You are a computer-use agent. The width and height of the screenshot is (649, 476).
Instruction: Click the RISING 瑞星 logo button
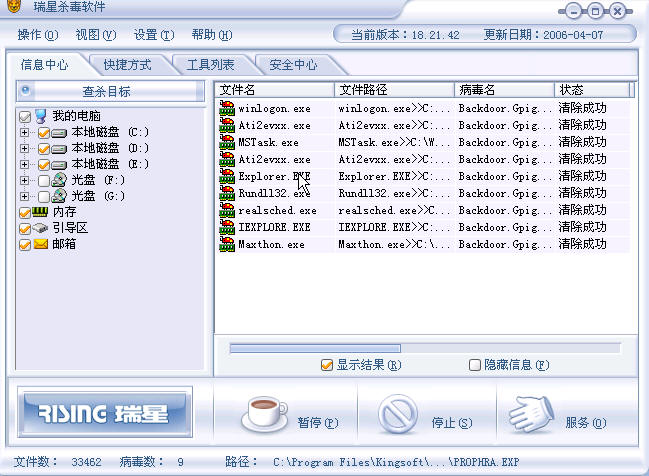click(x=105, y=412)
